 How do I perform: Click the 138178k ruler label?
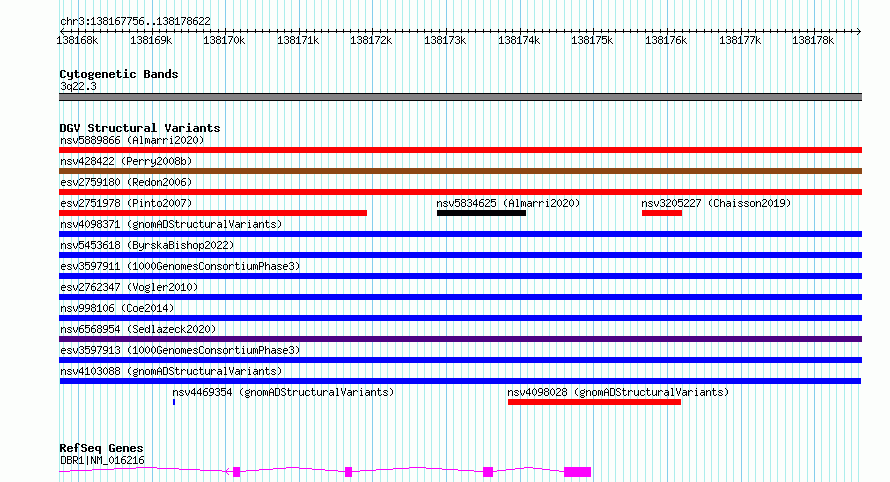(x=813, y=40)
